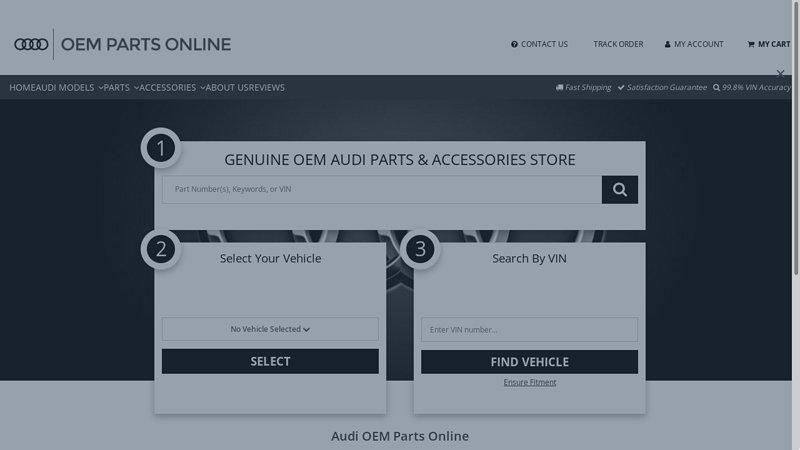Click the 'Select Your Vehicle' heading
This screenshot has width=800, height=450.
tap(270, 259)
